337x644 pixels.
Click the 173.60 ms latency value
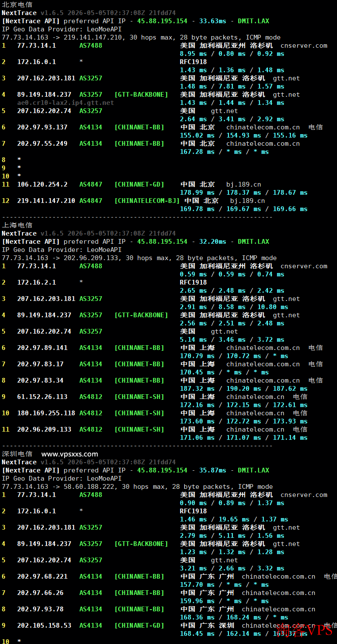pyautogui.click(x=197, y=421)
